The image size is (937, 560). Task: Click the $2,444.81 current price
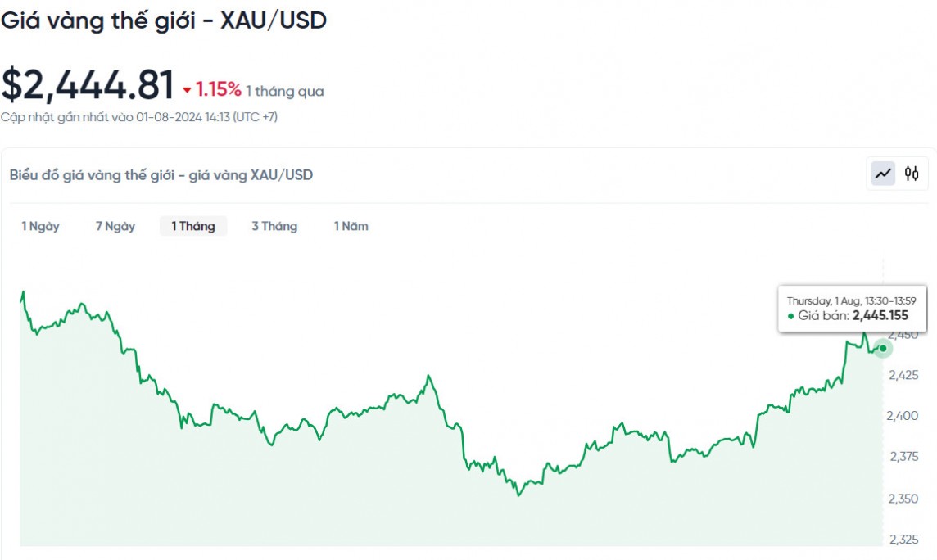[88, 85]
